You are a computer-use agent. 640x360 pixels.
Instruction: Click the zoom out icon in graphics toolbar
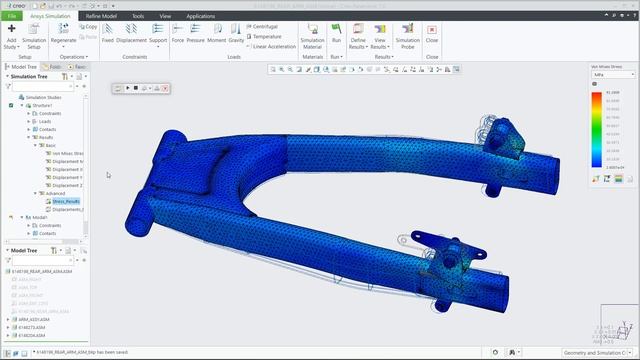[x=290, y=69]
